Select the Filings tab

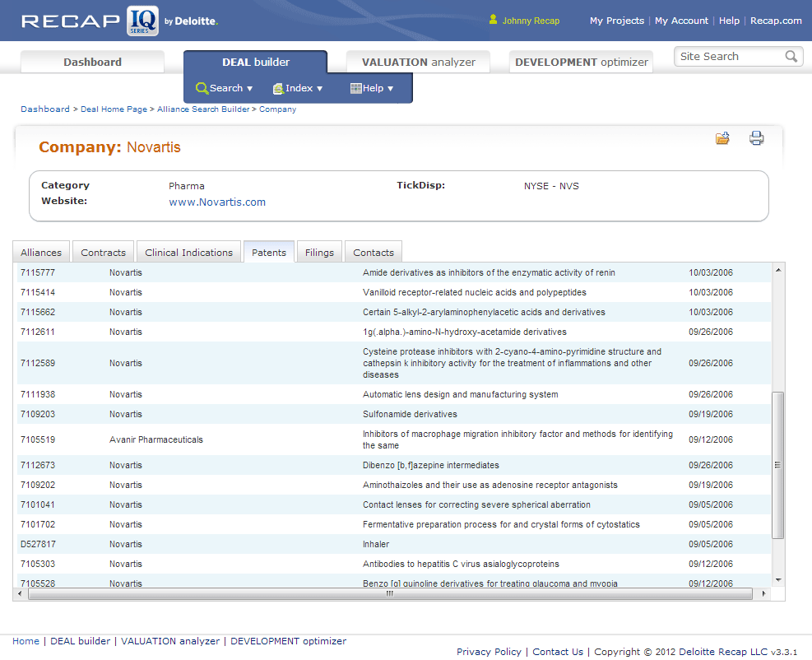point(319,253)
